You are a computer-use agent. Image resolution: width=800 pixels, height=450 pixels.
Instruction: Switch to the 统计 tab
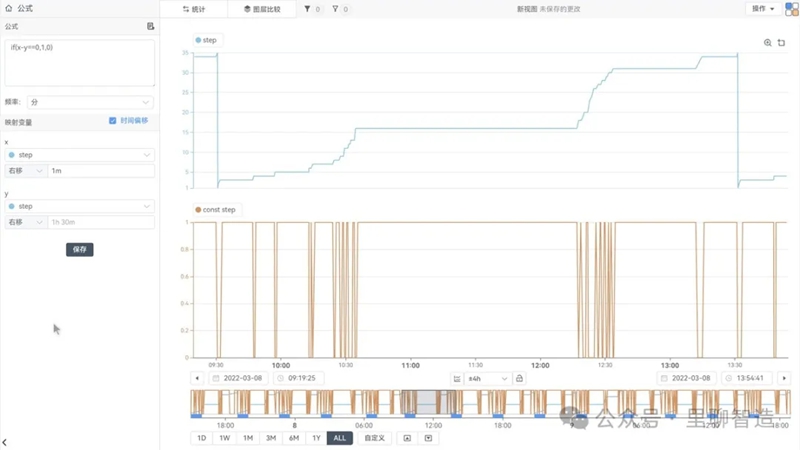click(193, 9)
